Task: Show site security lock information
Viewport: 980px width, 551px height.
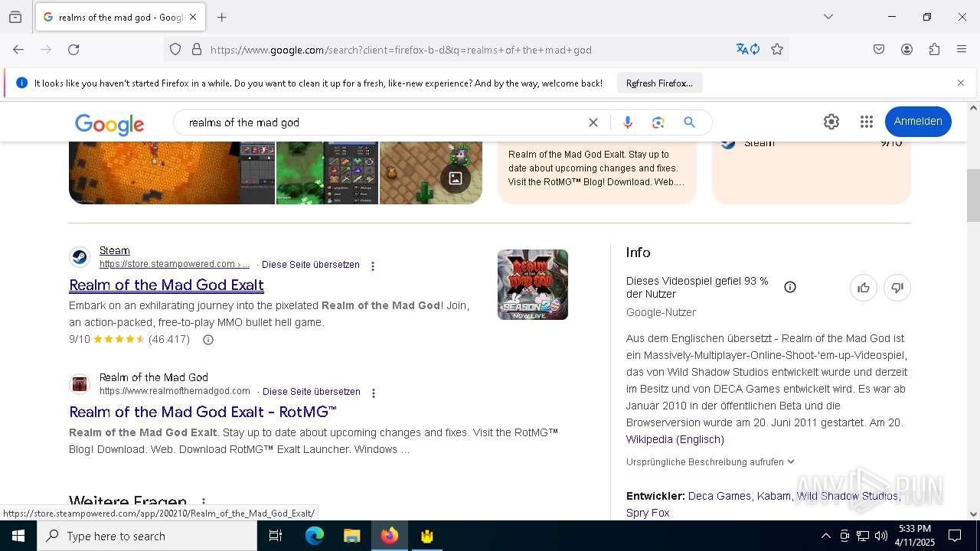Action: (x=197, y=49)
